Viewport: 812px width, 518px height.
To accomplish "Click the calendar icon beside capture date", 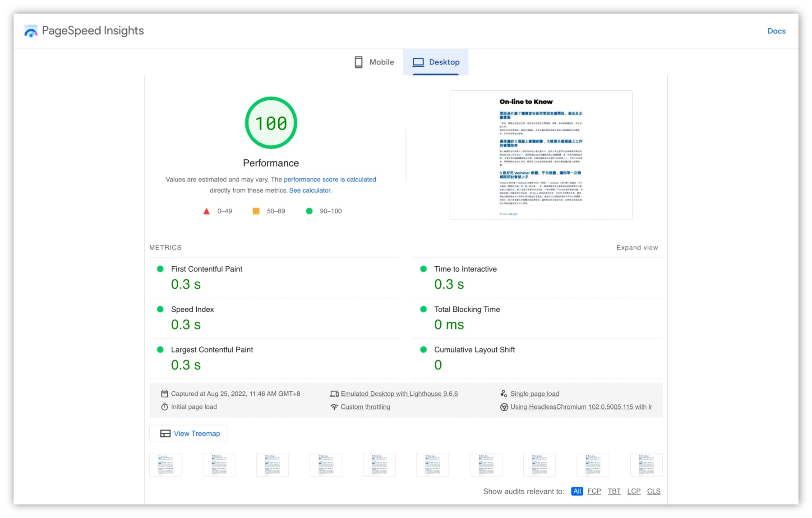I will [165, 393].
